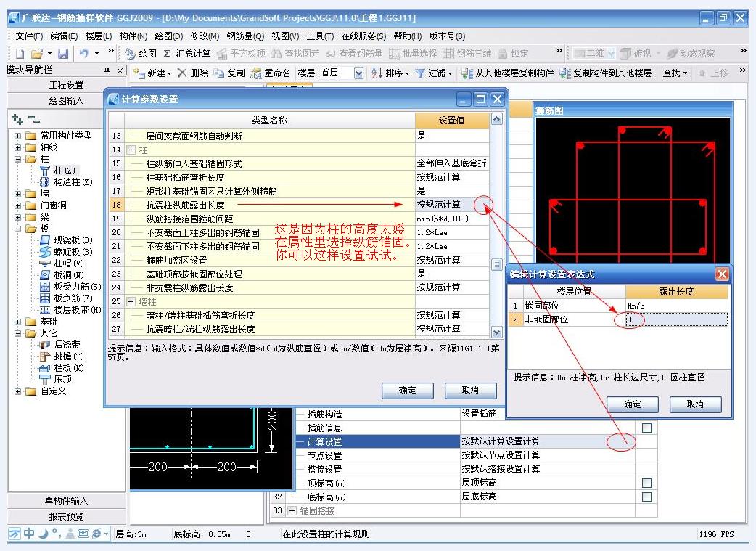
Task: Click the 删除 delete X icon
Action: point(182,73)
